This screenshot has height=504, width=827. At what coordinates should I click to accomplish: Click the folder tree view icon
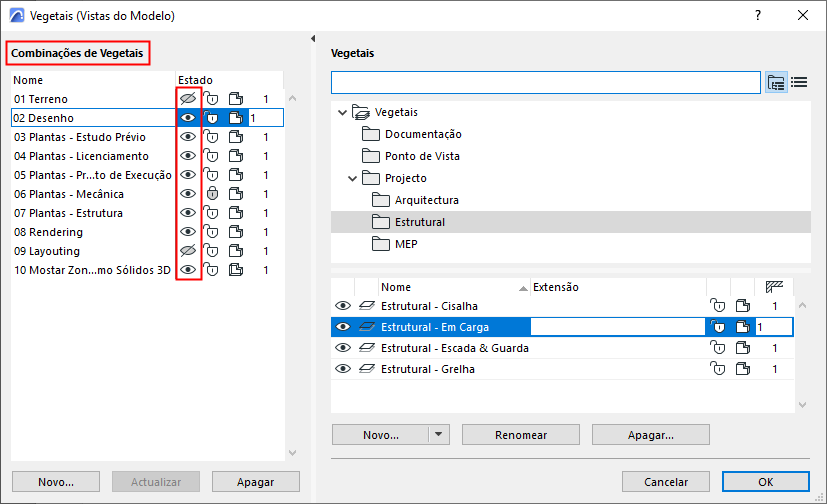(777, 82)
